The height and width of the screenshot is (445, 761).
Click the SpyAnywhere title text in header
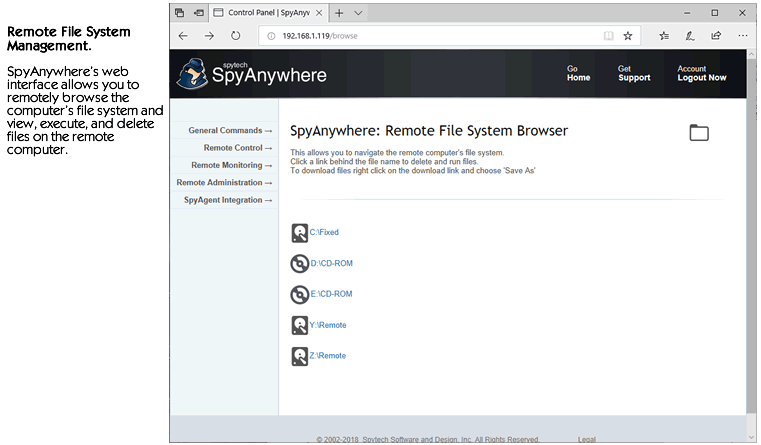click(269, 76)
